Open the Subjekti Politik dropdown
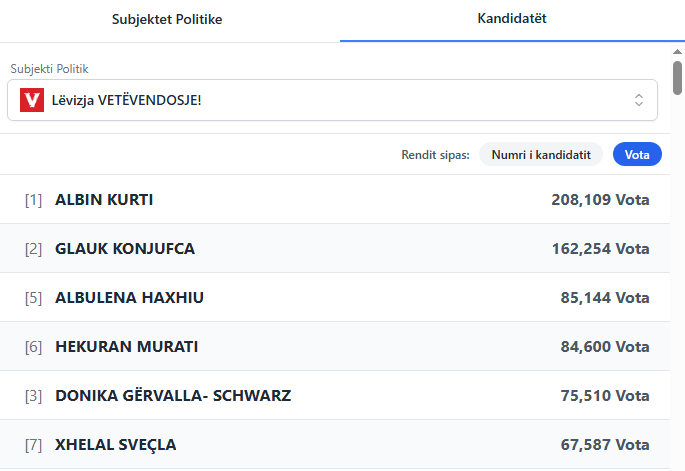This screenshot has width=685, height=471. coord(332,100)
